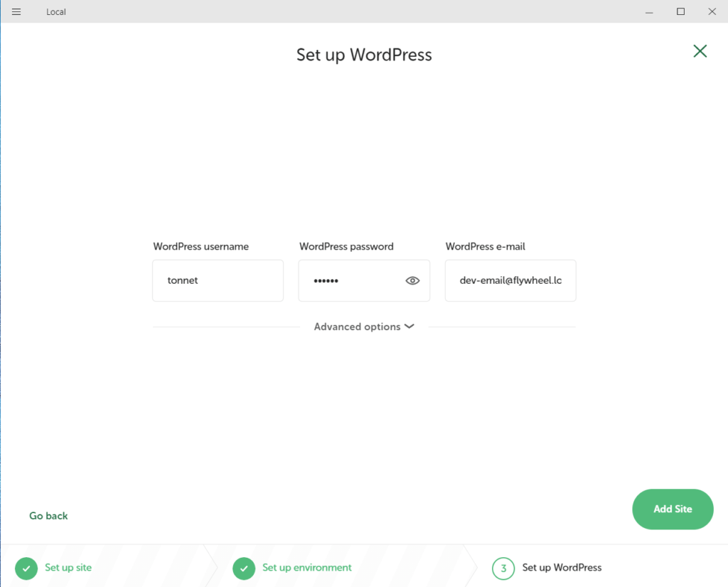Screen dimensions: 728x587
Task: Click the Set up environment checkmark icon
Action: tap(244, 569)
